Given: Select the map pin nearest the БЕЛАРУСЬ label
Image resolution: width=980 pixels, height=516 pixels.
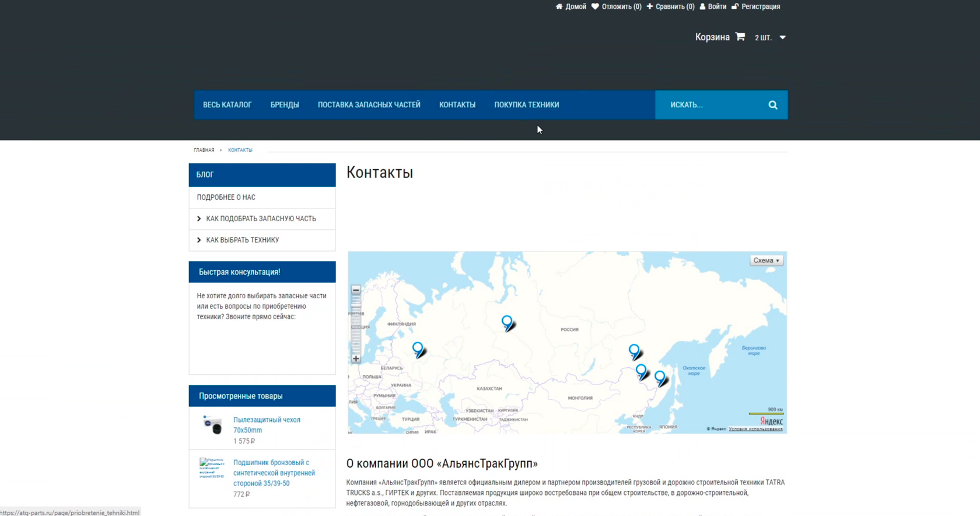Looking at the screenshot, I should click(x=418, y=349).
